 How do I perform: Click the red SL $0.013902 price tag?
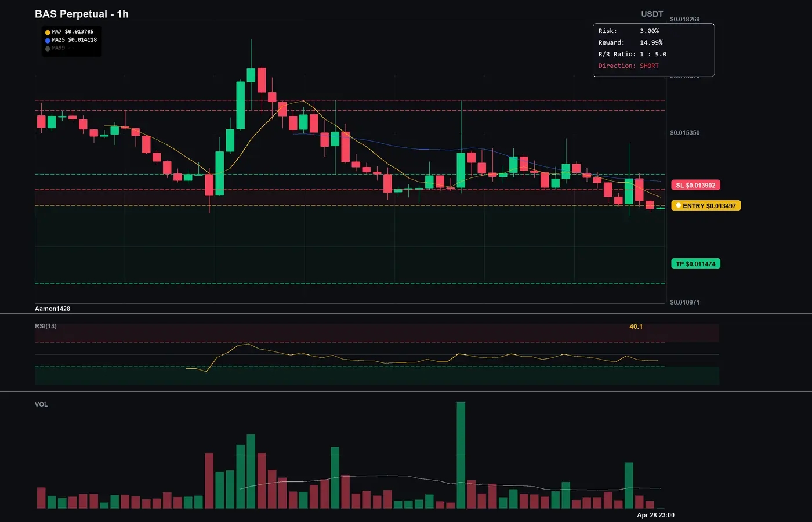pos(695,185)
